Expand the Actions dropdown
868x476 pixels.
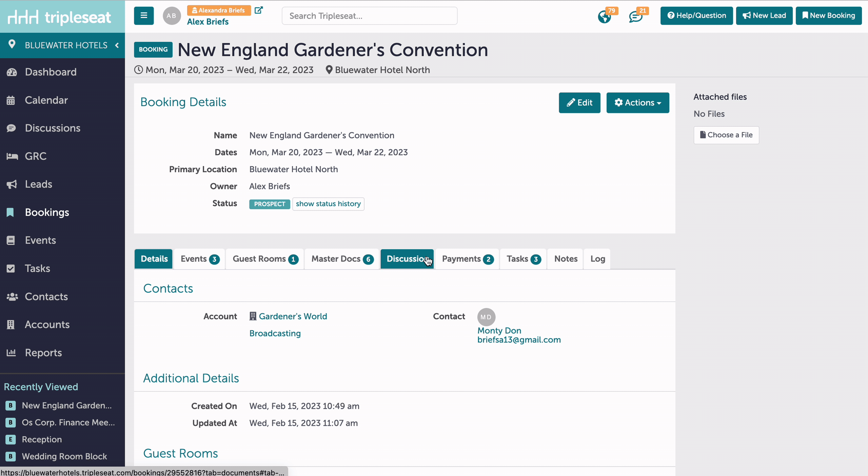pos(638,103)
